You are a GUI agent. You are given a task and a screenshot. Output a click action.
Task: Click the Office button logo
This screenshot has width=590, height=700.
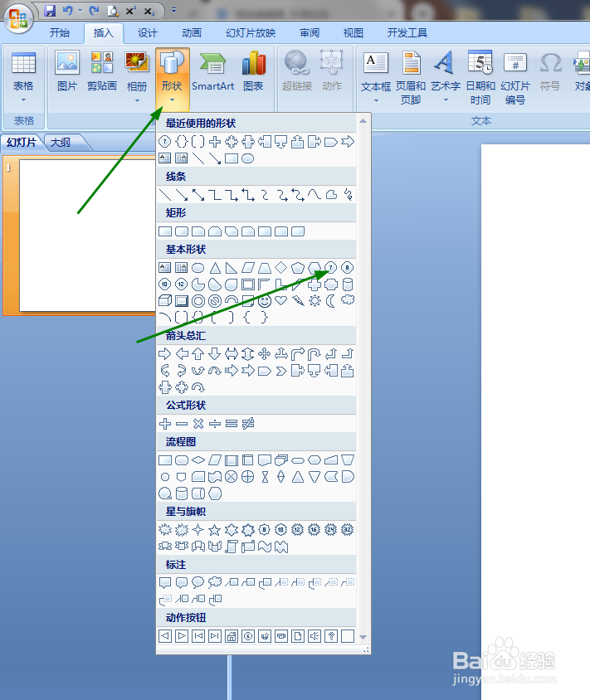click(19, 18)
